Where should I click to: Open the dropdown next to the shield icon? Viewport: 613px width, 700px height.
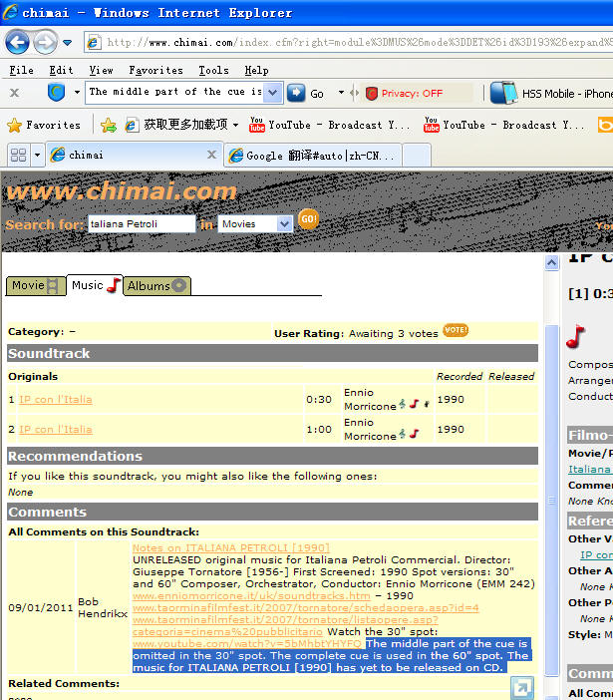pos(77,93)
